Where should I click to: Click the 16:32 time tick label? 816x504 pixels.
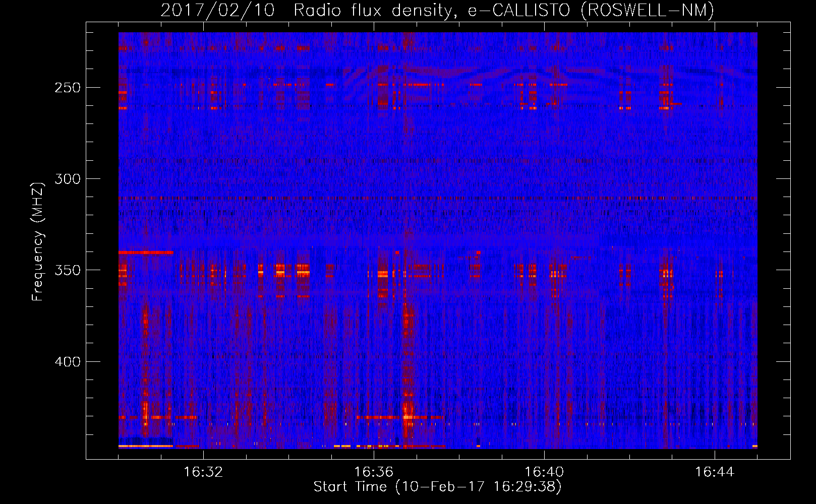coord(203,472)
